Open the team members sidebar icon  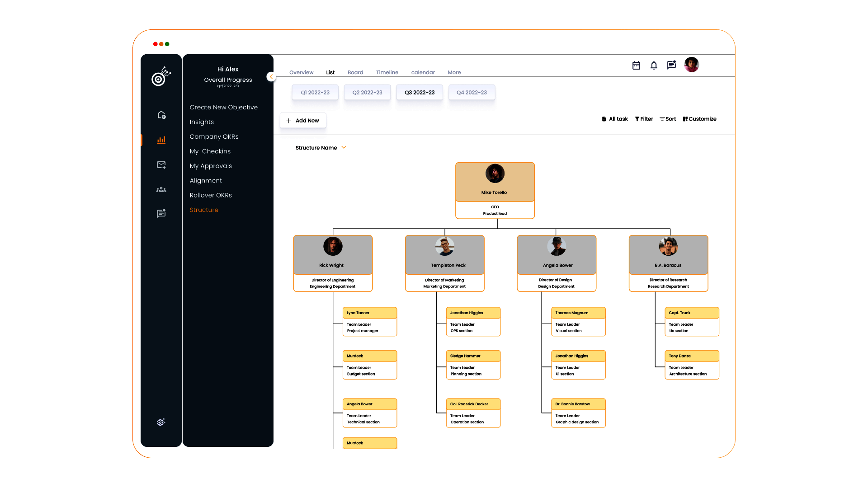click(x=161, y=190)
